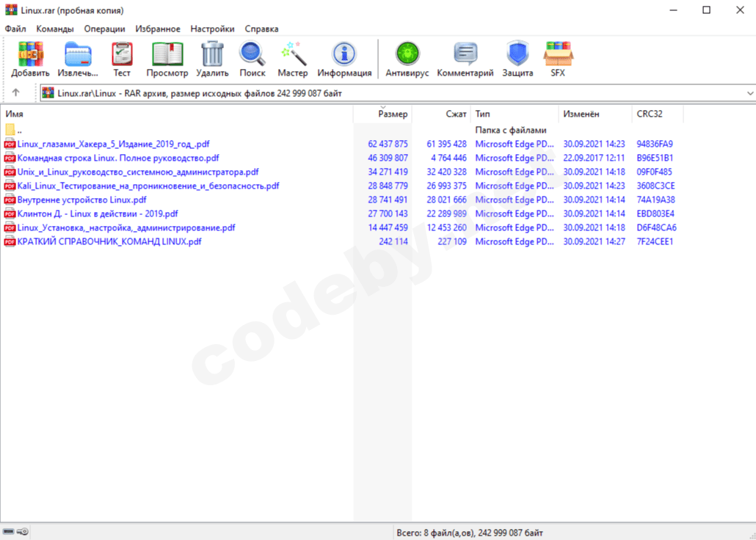Click PDF icon of Linux_Установка,_настройка file
This screenshot has width=756, height=540.
point(10,227)
